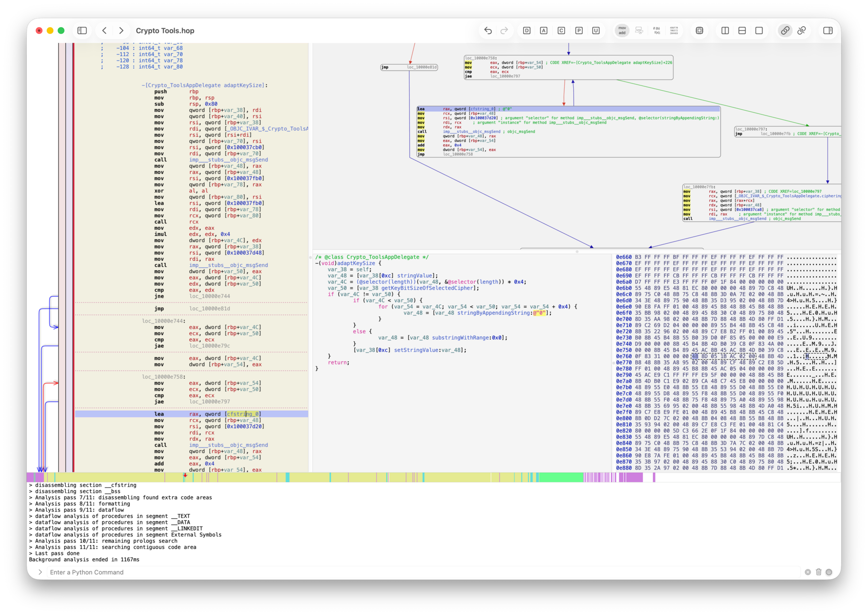Mark selection as ASCII with A button
Image resolution: width=868 pixels, height=615 pixels.
coord(544,31)
